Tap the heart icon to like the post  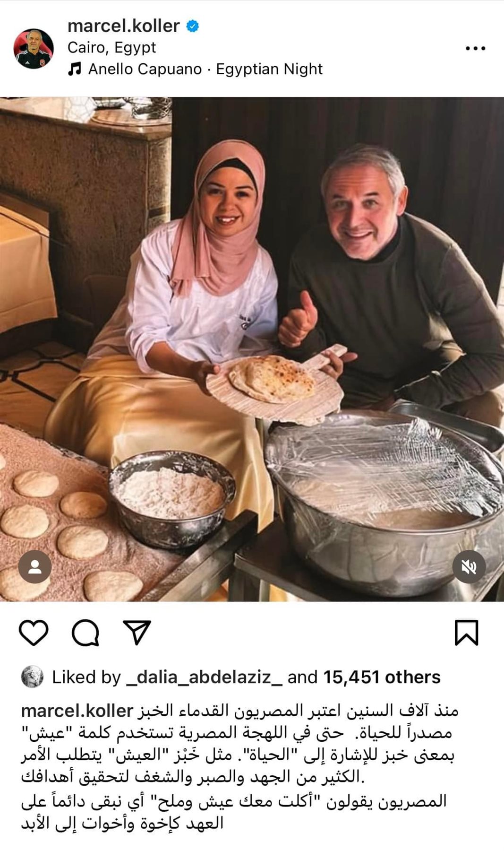click(34, 633)
